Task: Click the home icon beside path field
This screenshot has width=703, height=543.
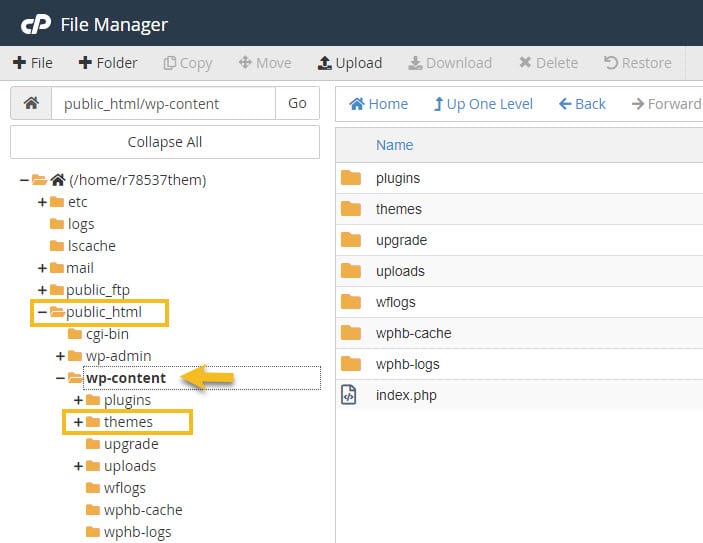Action: pyautogui.click(x=31, y=104)
